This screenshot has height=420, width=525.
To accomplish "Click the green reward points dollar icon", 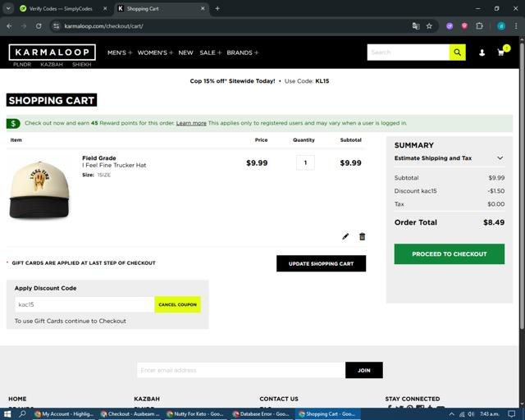I will [13, 124].
